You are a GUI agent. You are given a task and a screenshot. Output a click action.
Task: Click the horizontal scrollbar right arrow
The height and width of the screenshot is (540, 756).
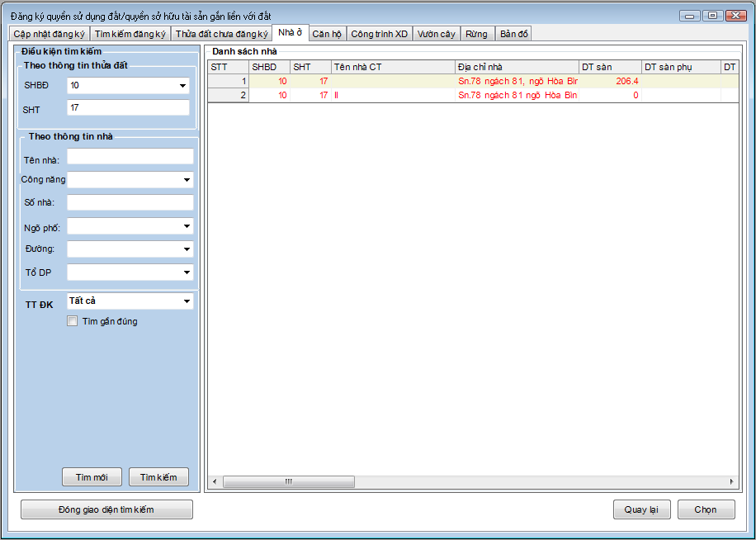point(730,481)
